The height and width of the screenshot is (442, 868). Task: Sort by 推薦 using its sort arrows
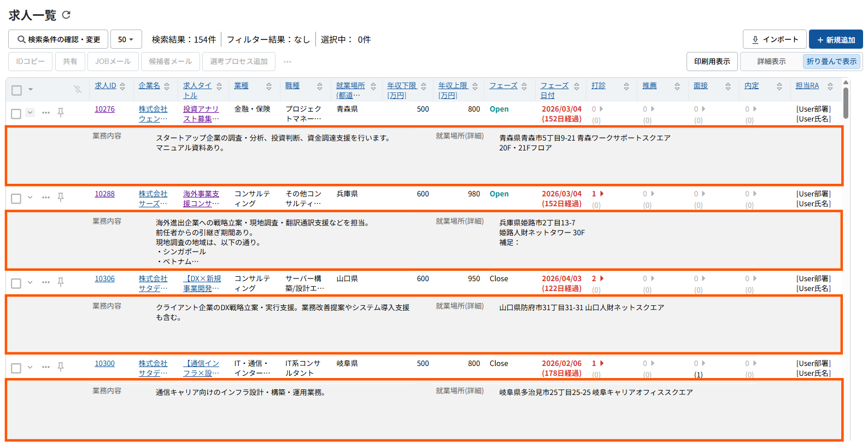(677, 86)
